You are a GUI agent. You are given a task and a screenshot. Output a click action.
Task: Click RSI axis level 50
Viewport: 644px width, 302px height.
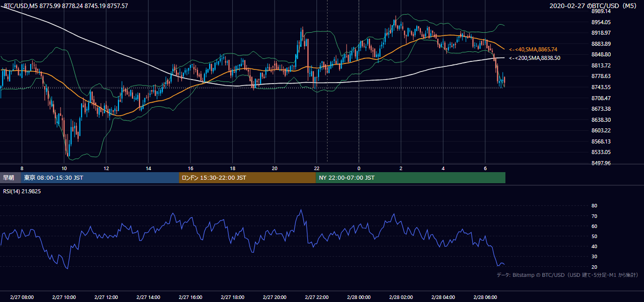click(594, 236)
